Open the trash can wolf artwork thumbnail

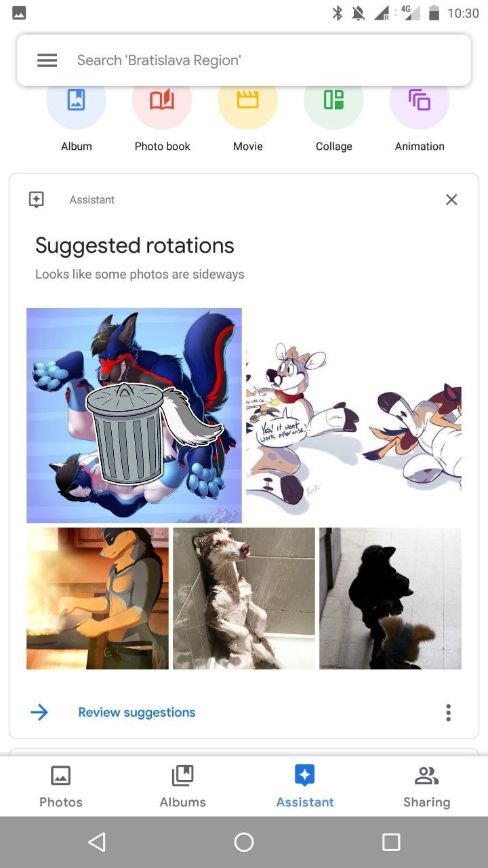pos(134,415)
